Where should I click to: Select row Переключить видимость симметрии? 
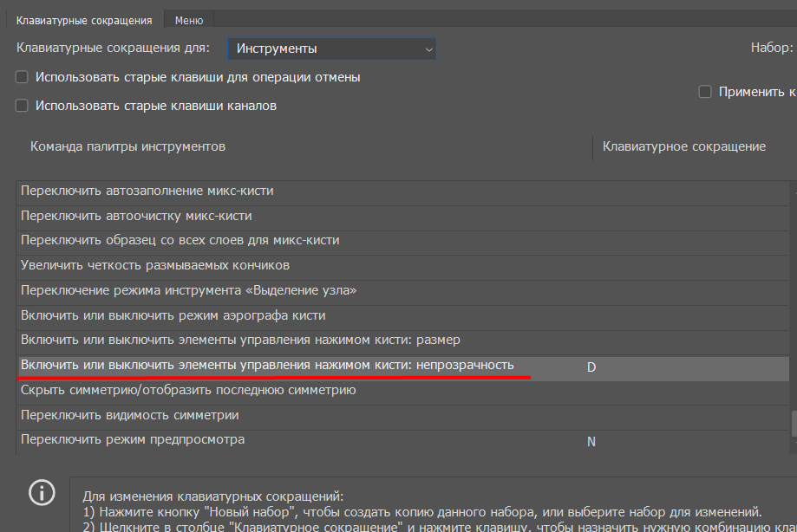(x=402, y=418)
